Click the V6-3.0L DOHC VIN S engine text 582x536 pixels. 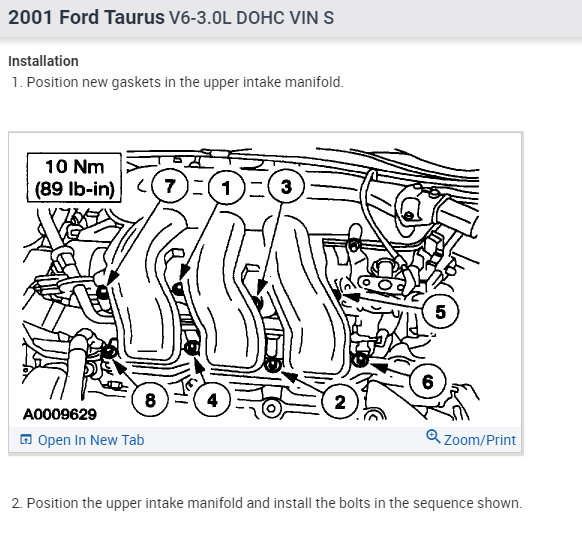click(x=252, y=18)
